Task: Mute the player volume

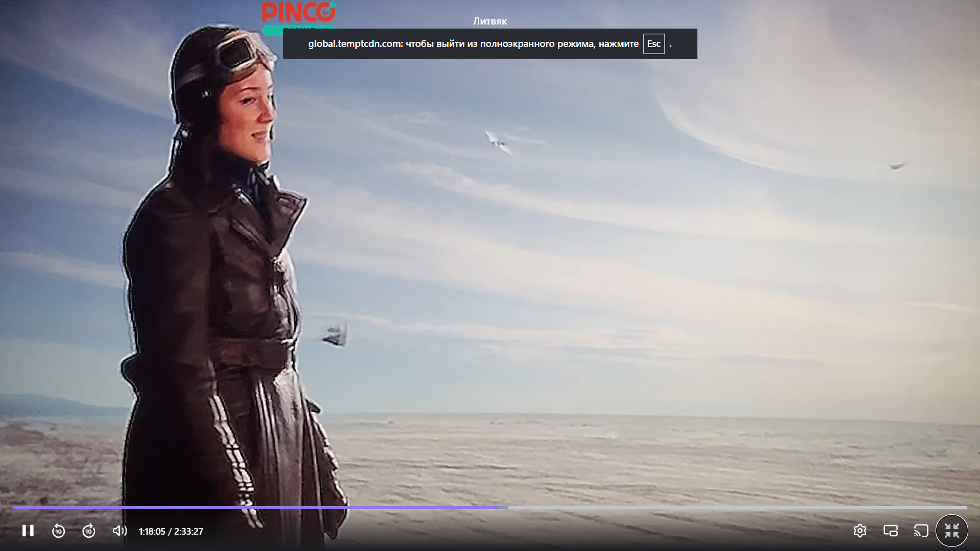Action: click(119, 531)
